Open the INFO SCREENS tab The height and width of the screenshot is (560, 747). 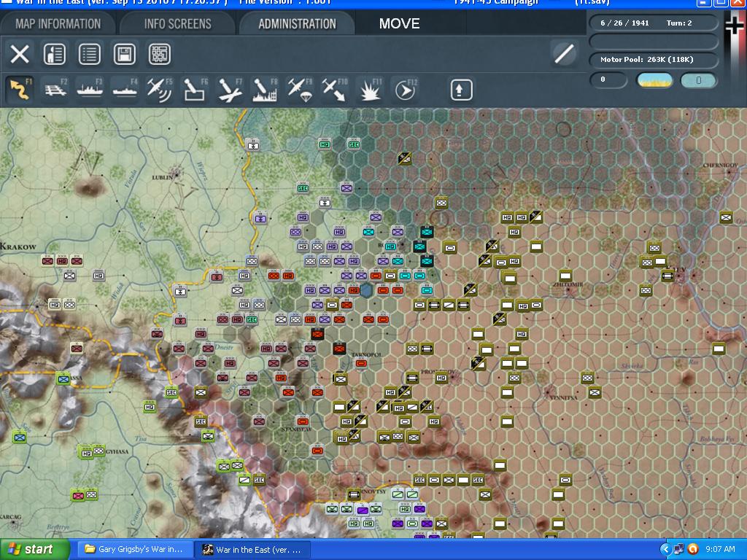click(x=178, y=23)
